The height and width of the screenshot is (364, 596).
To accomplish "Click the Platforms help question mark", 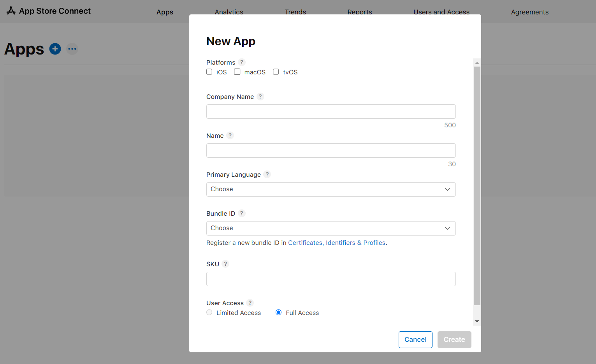I will click(x=242, y=62).
